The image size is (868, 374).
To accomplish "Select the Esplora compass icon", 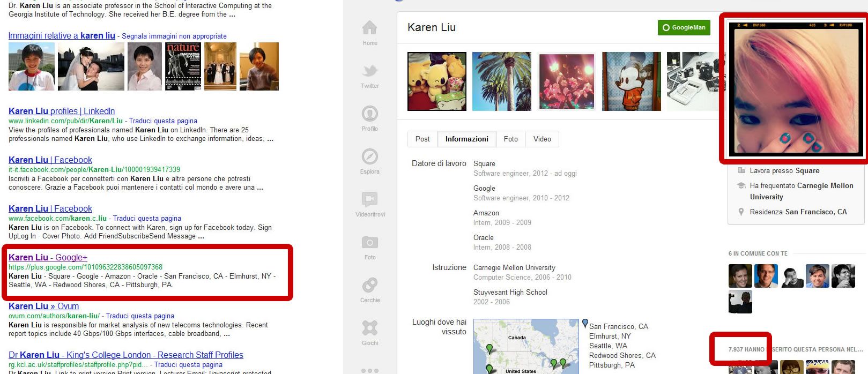I will pos(369,156).
